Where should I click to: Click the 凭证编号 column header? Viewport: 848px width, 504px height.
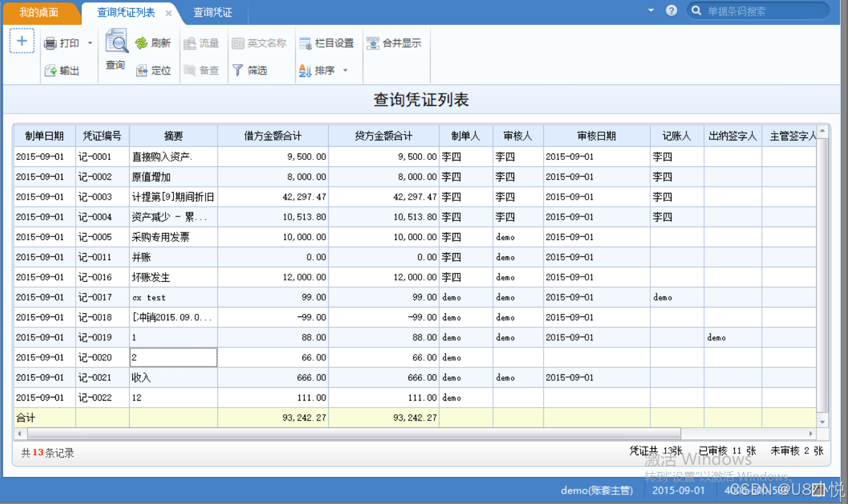coord(102,135)
